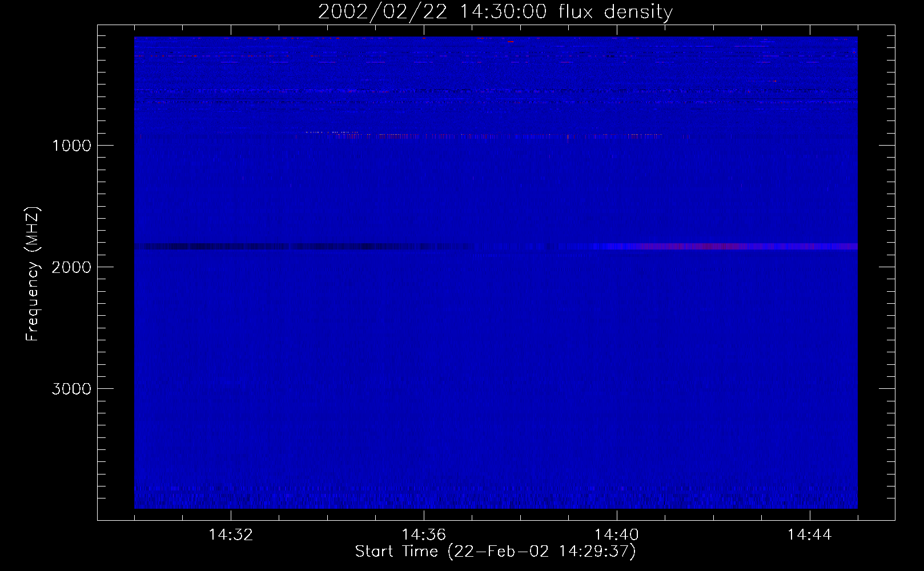Screen dimensions: 924x571
Task: Click the 'Frequency (MHZ)' axis title
Action: pos(33,274)
